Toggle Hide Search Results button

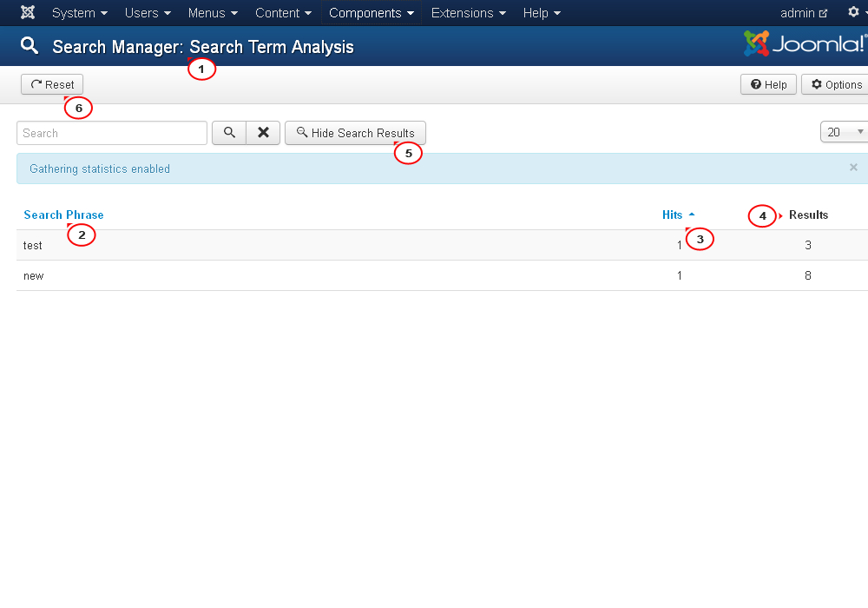355,133
